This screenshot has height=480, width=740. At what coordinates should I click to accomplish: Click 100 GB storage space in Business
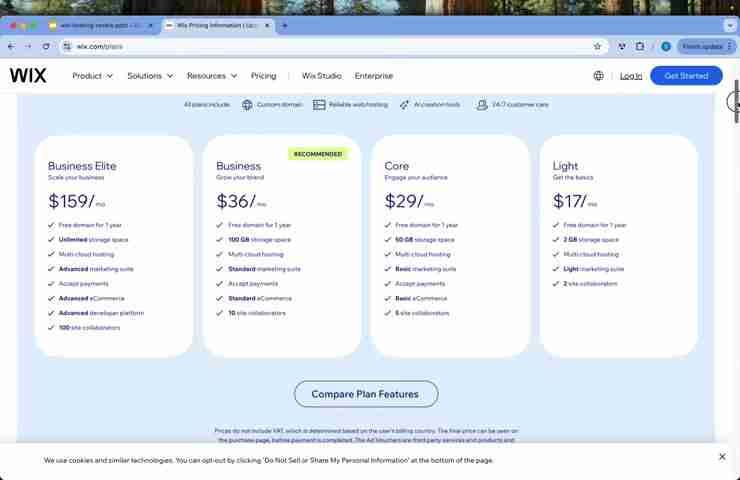coord(260,240)
